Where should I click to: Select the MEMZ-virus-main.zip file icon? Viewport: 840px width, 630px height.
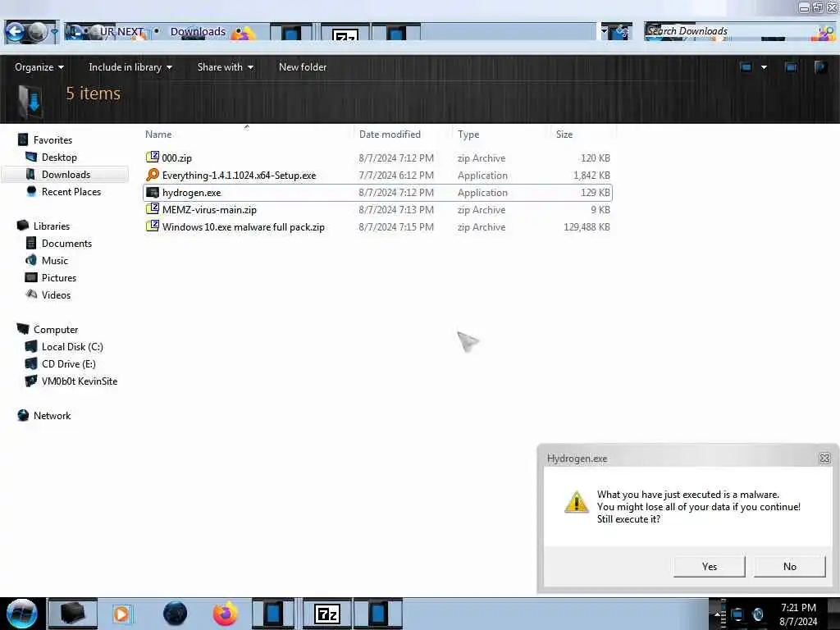(x=153, y=209)
